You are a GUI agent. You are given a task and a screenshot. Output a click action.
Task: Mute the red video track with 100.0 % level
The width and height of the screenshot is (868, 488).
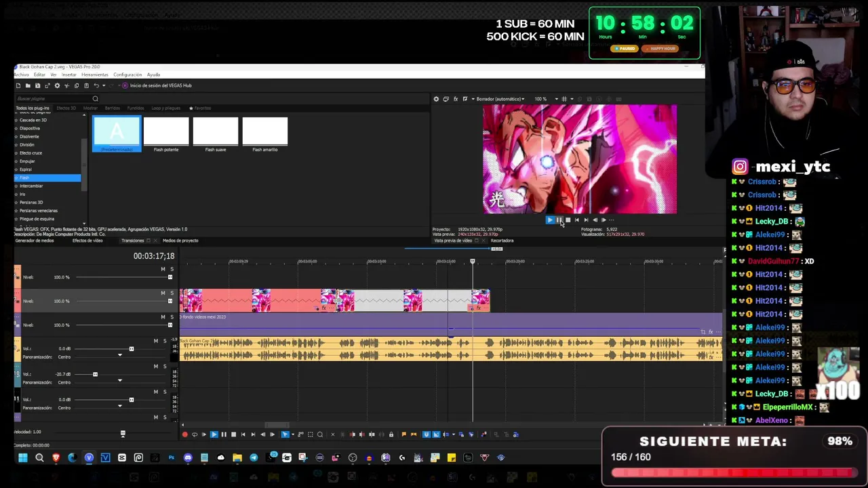pos(163,293)
